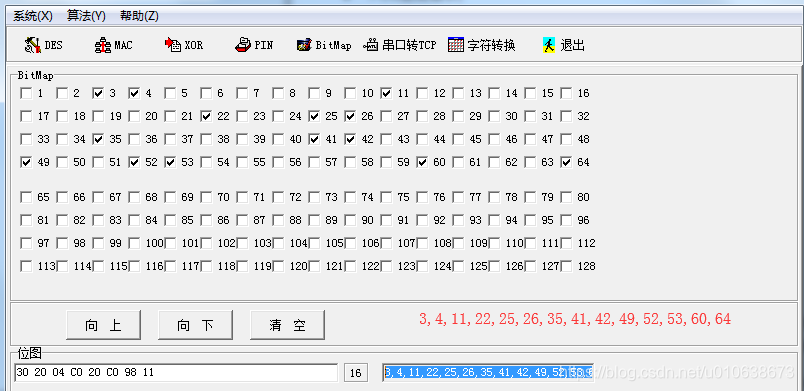The height and width of the screenshot is (391, 804).
Task: Check bit 76 checkbox
Action: [x=422, y=197]
